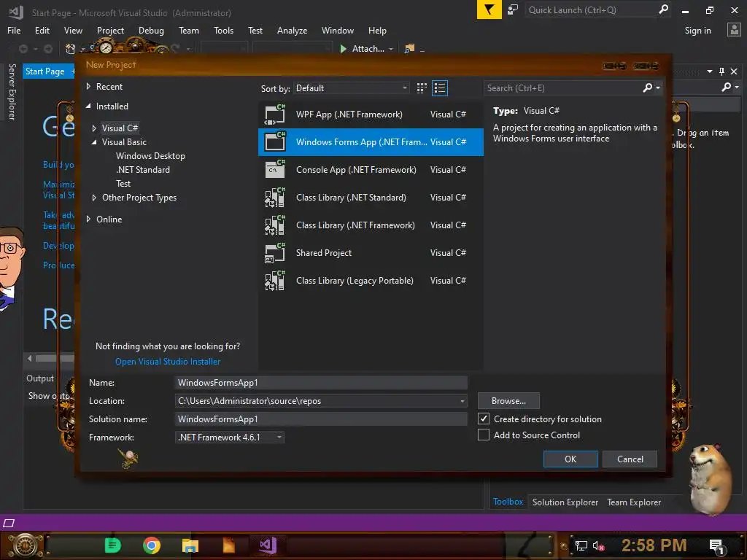Collapse the Visual Basic tree node
The height and width of the screenshot is (560, 747).
point(94,142)
